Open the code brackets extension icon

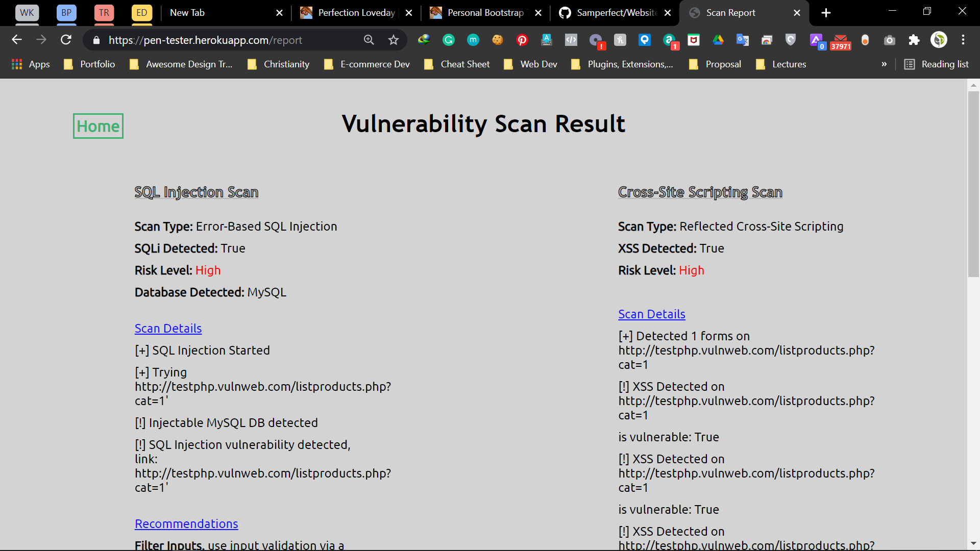click(x=571, y=40)
